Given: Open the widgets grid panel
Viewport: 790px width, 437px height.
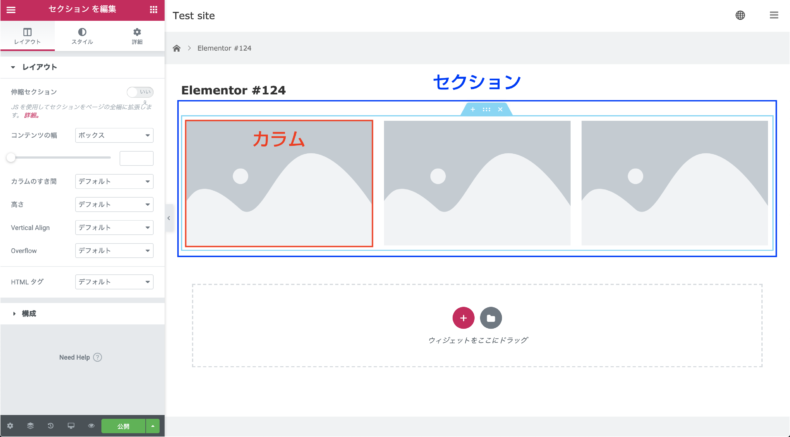Looking at the screenshot, I should click(x=154, y=10).
